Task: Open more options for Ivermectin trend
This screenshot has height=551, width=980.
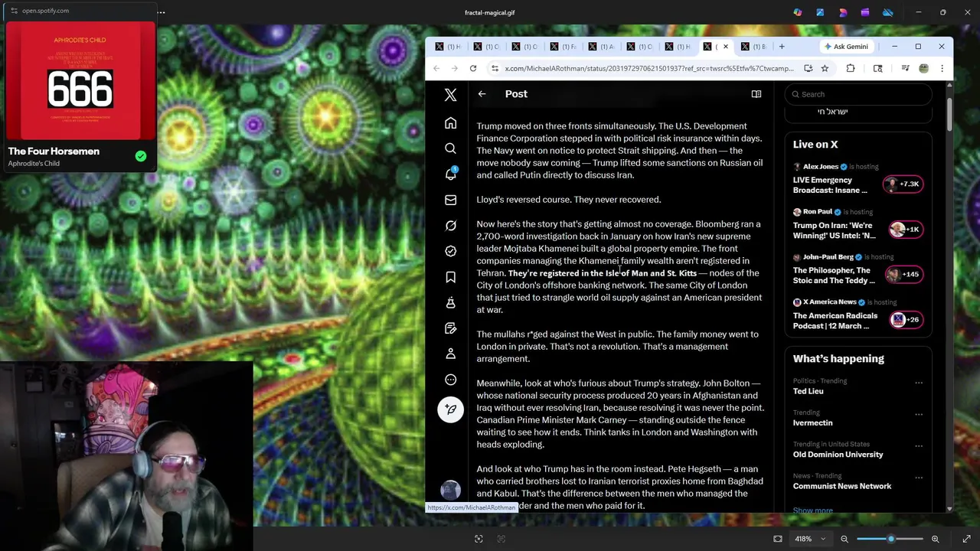Action: coord(919,414)
